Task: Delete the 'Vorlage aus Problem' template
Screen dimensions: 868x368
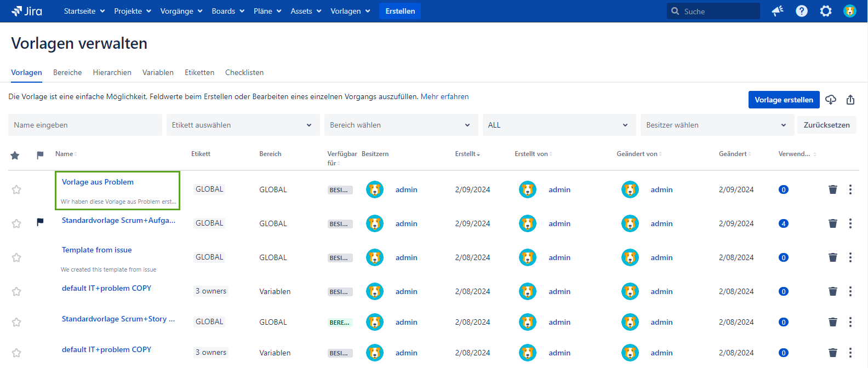Action: (x=832, y=189)
